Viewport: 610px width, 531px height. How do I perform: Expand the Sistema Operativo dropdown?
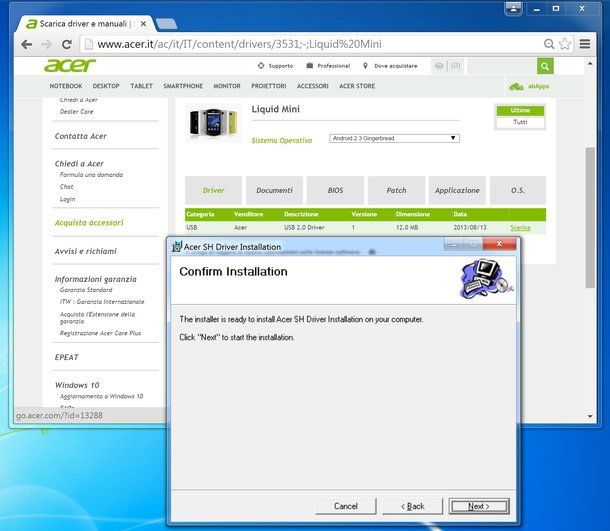click(x=394, y=138)
